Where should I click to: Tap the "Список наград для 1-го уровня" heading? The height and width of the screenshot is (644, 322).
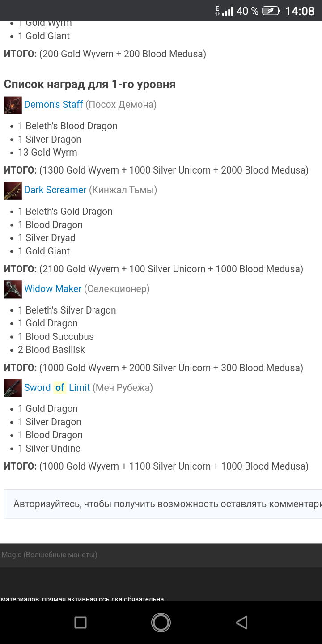pos(89,84)
